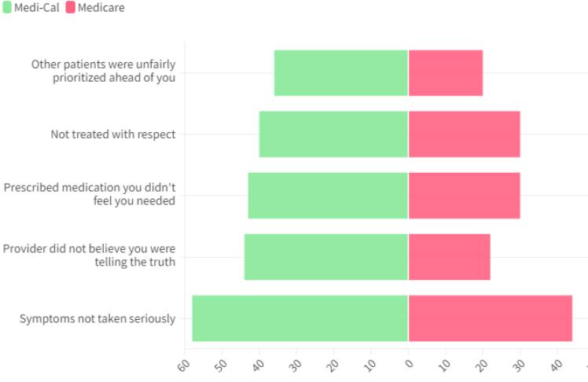
Task: Click the "Prescribed medication you didn't feel you needed" label
Action: tap(90, 194)
